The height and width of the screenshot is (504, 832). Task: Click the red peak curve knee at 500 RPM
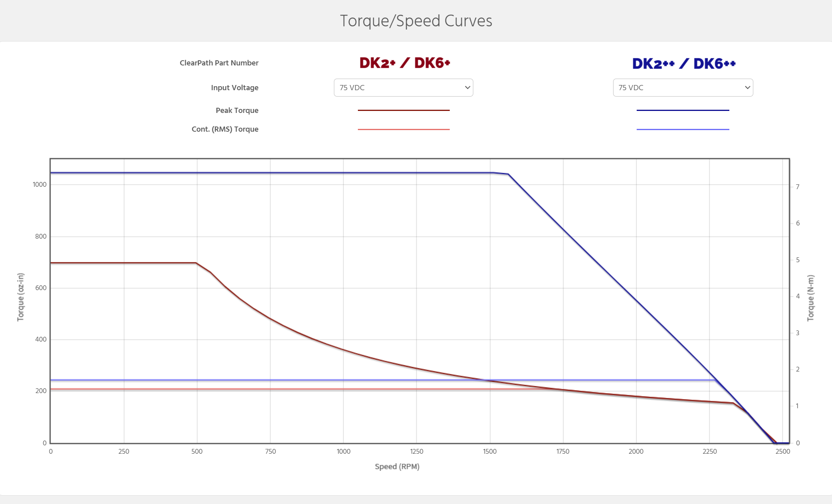(x=196, y=263)
